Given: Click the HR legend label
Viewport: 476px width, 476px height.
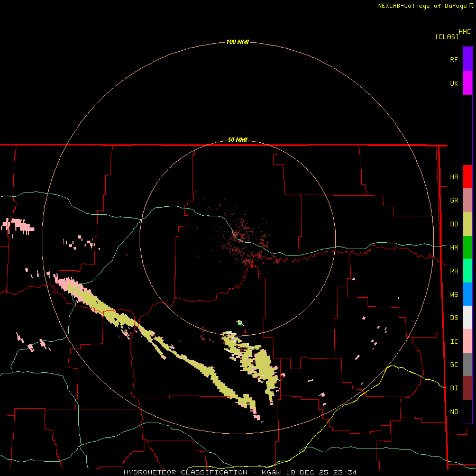Looking at the screenshot, I should click(x=454, y=248).
